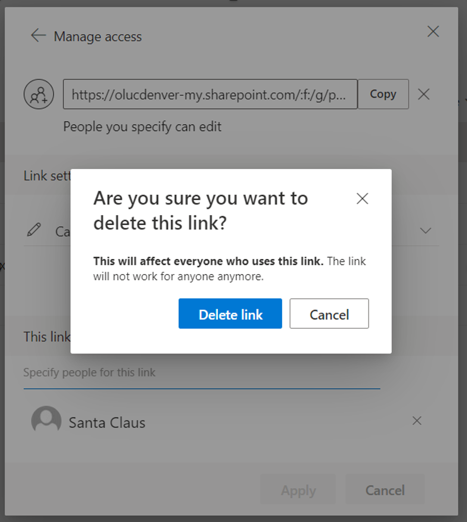Click the pencil edit icon
The image size is (467, 522).
[x=34, y=230]
